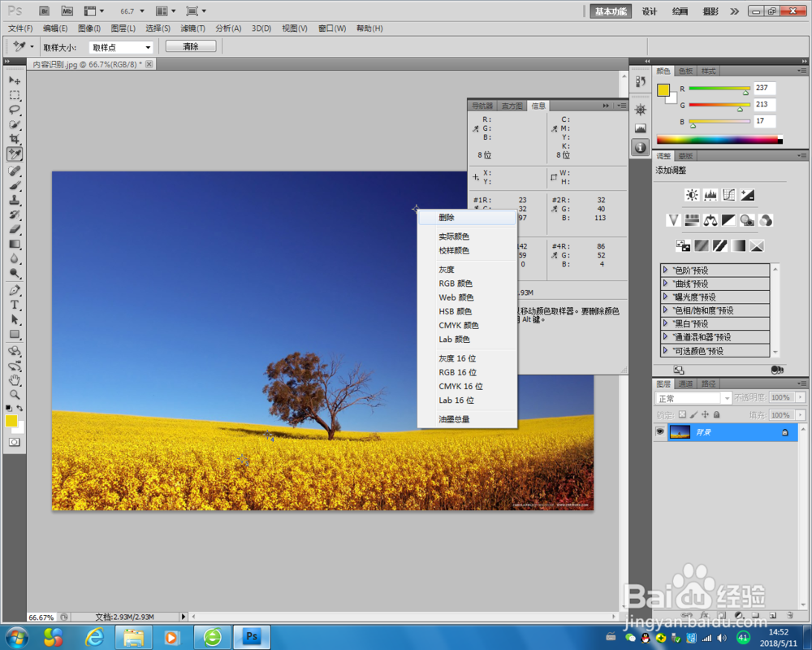
Task: Open the 图像(I) menu
Action: point(89,28)
